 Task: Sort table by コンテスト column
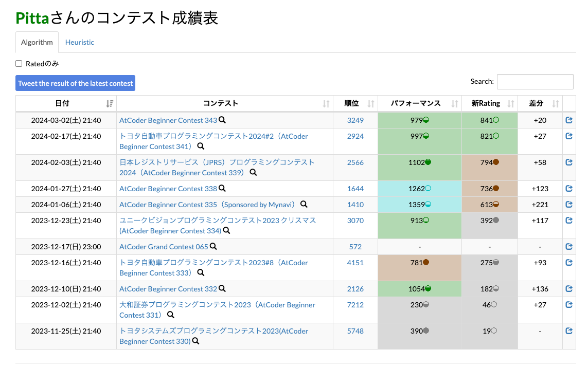click(225, 103)
